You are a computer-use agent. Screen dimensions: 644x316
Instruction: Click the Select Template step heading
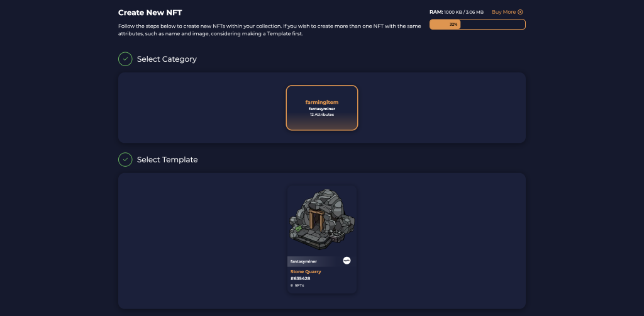(167, 159)
